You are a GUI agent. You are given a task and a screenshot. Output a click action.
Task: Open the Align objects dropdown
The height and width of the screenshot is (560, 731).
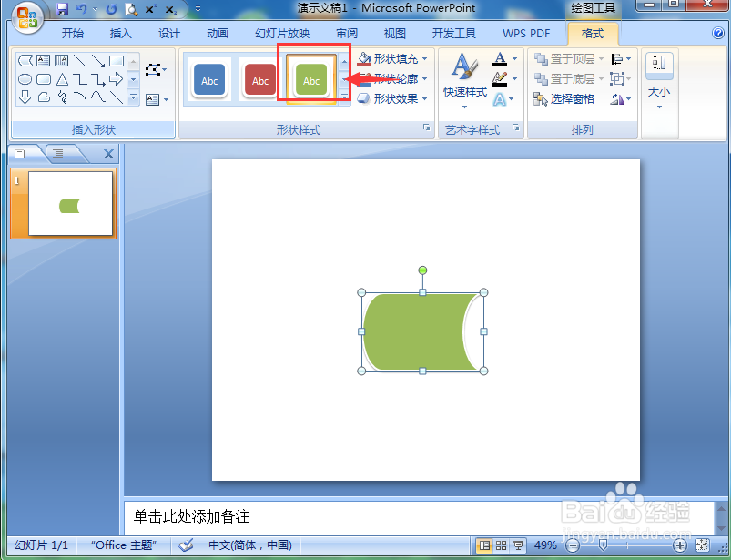pos(621,59)
